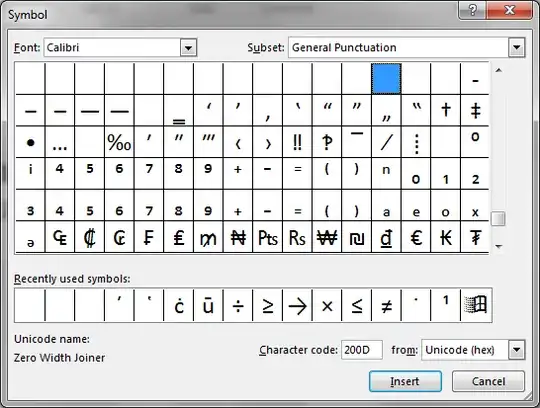
Task: Click the Cancel button
Action: coord(488,381)
